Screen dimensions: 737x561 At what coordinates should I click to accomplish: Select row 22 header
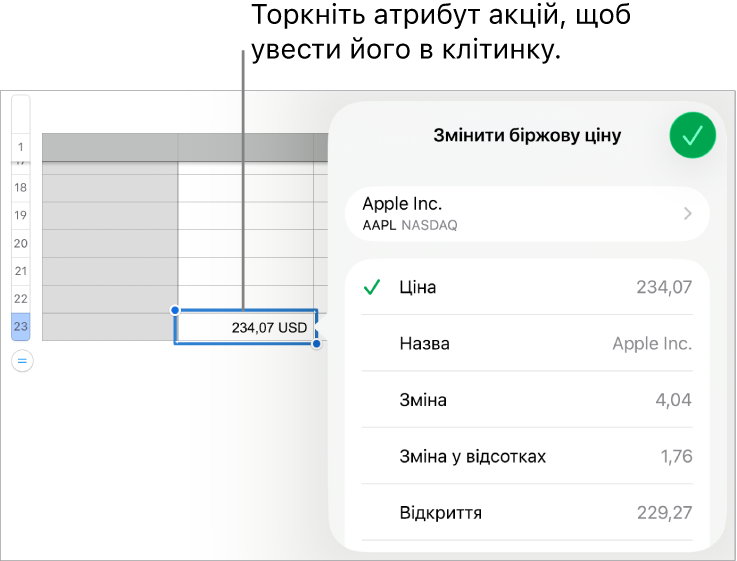(21, 299)
